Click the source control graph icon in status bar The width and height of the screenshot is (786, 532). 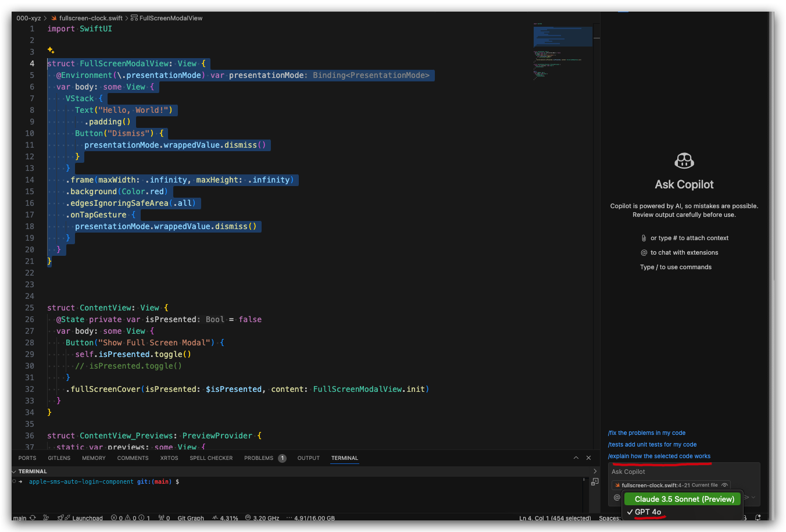[x=46, y=518]
